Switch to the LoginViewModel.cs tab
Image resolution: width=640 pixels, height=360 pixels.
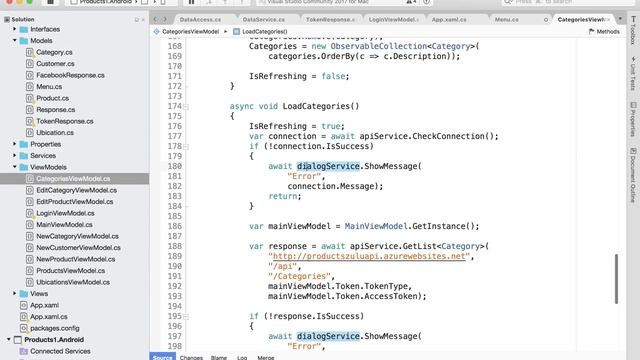pos(393,20)
